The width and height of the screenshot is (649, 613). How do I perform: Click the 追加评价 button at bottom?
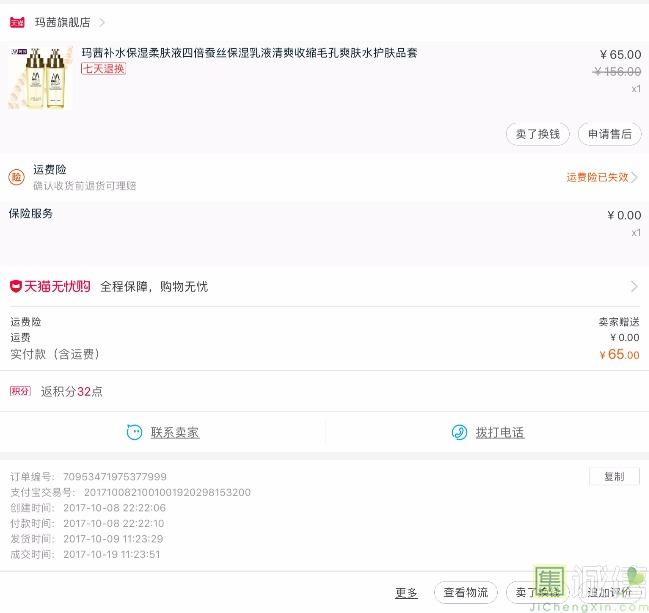point(609,593)
